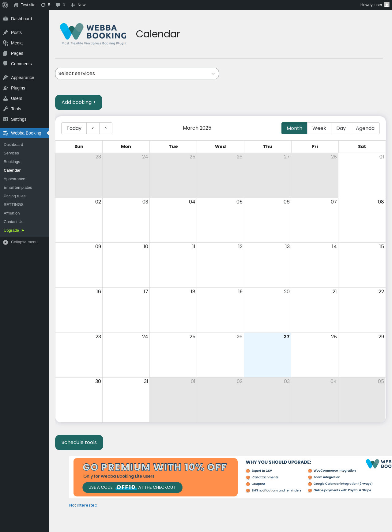Go to next month with right chevron

point(106,128)
